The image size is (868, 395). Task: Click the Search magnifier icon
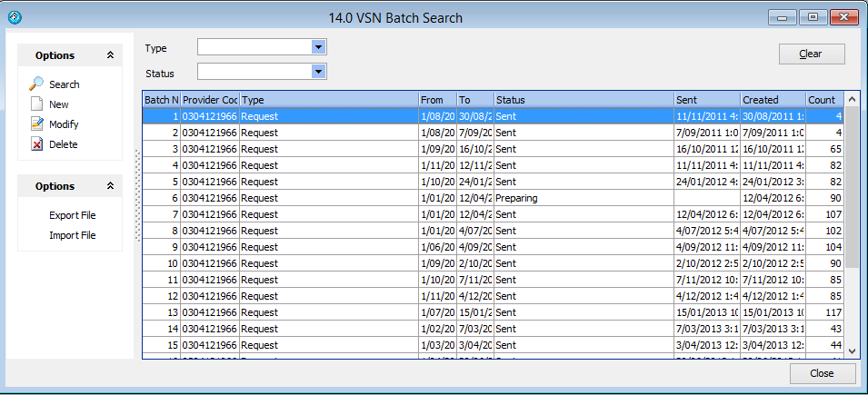(x=37, y=84)
